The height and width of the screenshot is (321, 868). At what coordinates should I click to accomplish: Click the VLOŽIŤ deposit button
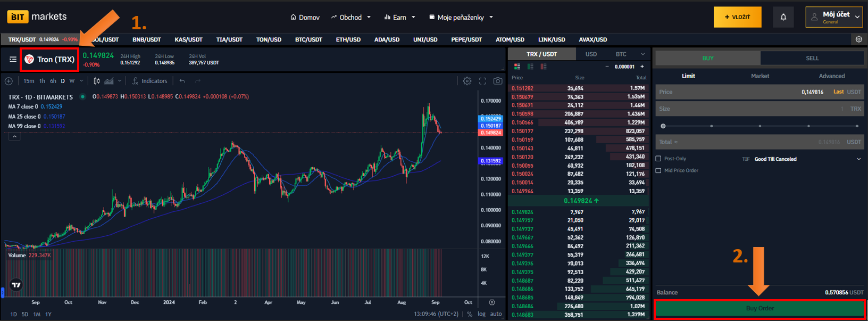[x=737, y=17]
